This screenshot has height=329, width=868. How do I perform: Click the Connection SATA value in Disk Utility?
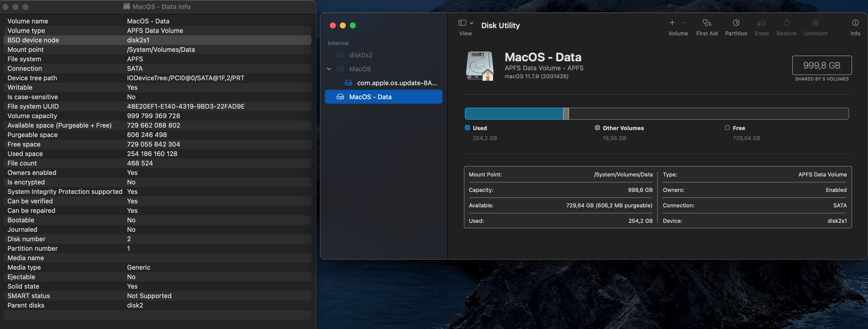[x=840, y=205]
